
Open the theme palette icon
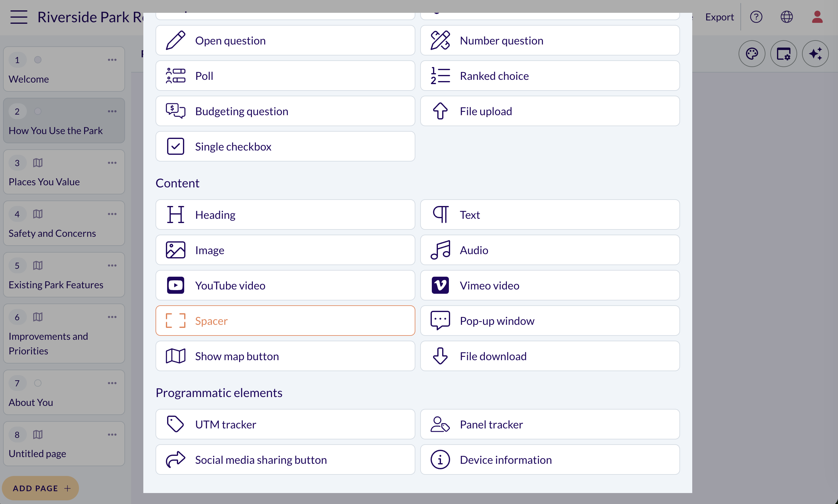[752, 54]
